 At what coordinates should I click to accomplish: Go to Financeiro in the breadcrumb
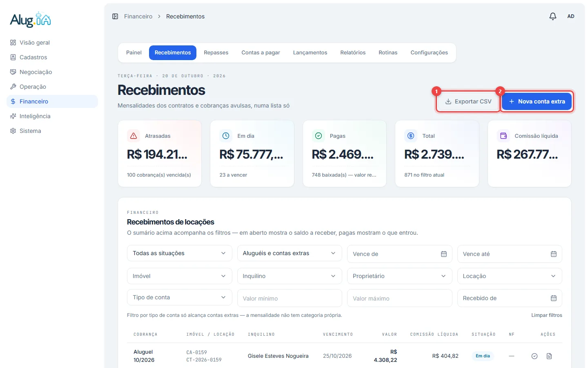[138, 16]
